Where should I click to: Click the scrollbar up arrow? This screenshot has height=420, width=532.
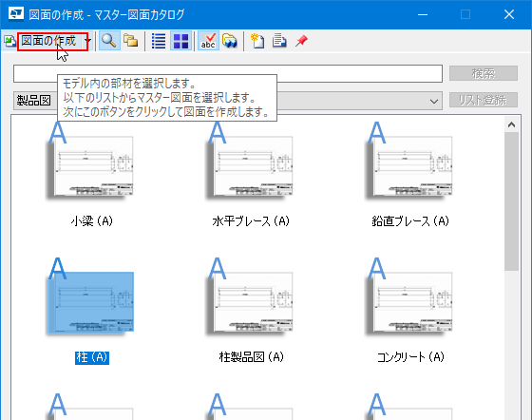[511, 124]
